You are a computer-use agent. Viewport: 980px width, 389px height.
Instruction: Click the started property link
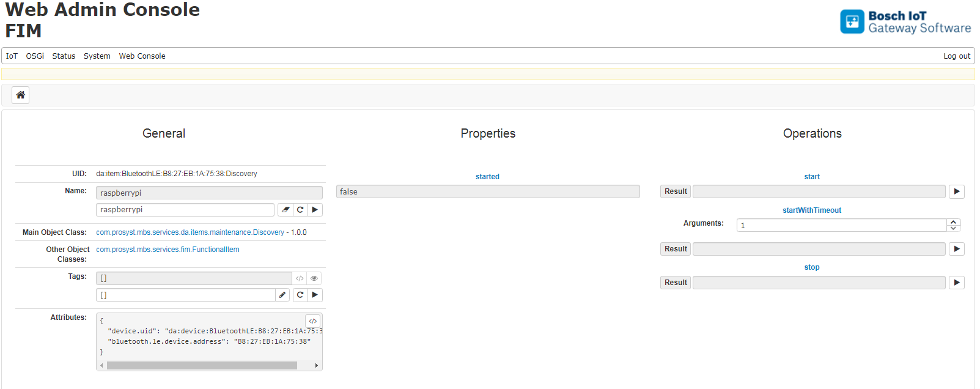487,177
